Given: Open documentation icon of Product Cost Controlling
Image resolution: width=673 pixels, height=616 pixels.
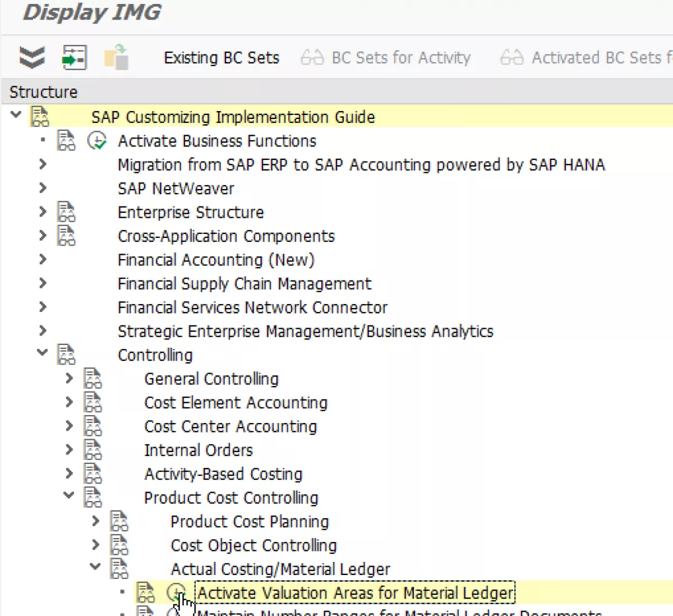Looking at the screenshot, I should point(93,498).
